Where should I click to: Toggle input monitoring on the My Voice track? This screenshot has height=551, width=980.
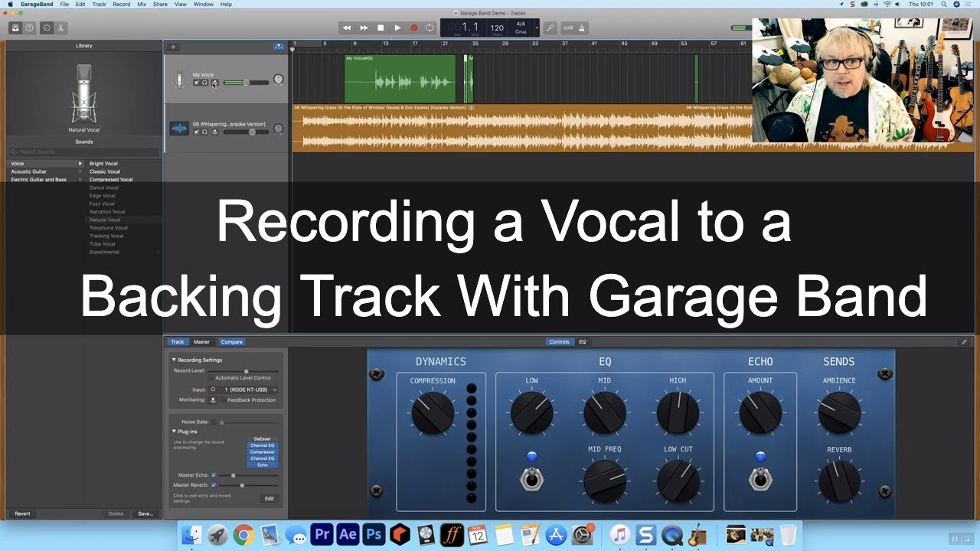[214, 82]
